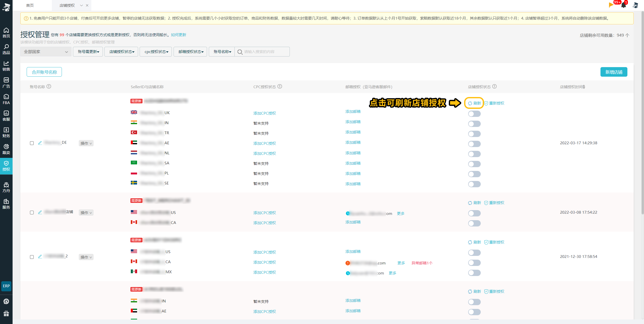Click 添加邮箱 for the IN store in first account
The image size is (644, 324).
point(353,122)
